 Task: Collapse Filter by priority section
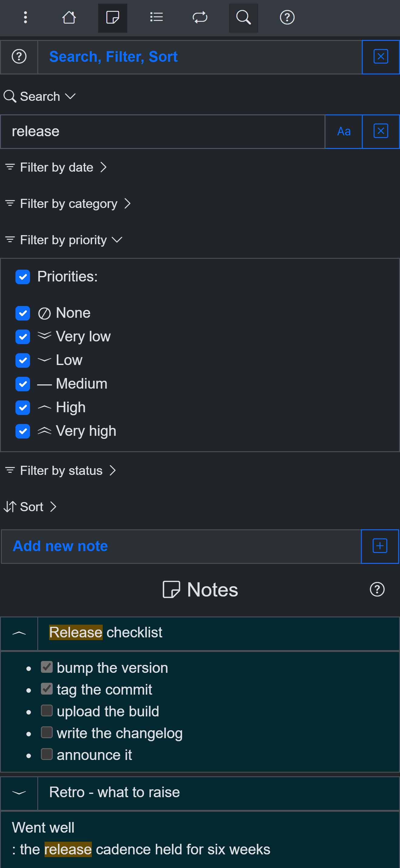point(63,240)
